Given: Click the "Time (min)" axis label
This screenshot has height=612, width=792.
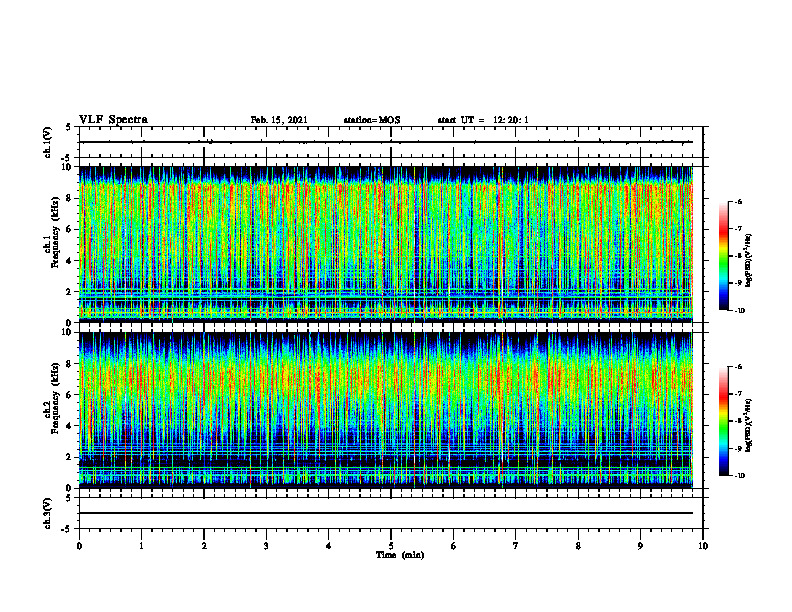Looking at the screenshot, I should (x=400, y=555).
